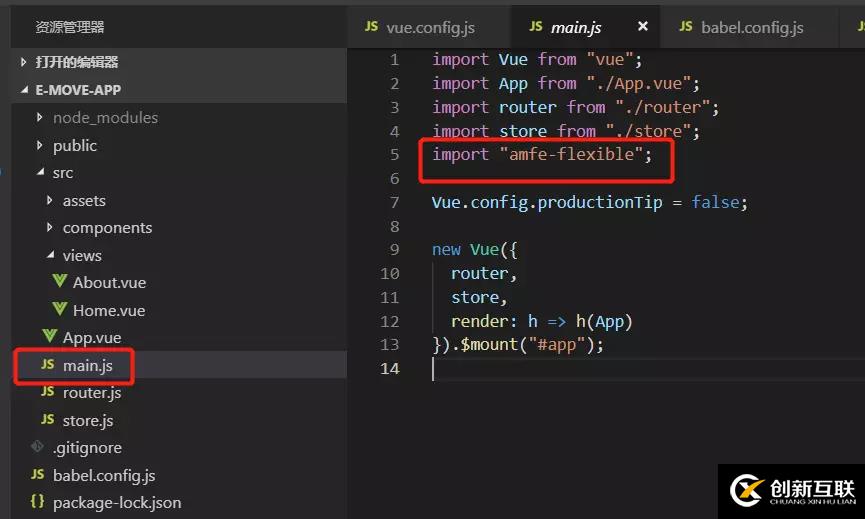The height and width of the screenshot is (519, 865).
Task: Close the main.js tab
Action: pos(643,26)
